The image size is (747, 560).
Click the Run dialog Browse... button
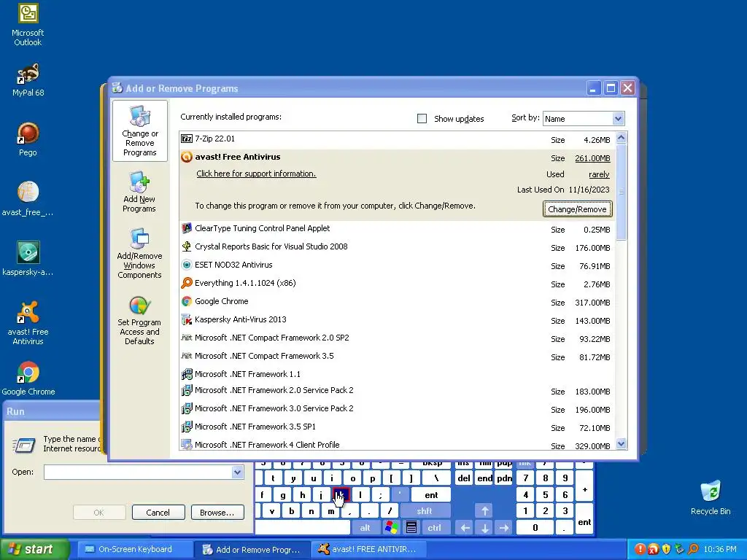tap(217, 513)
